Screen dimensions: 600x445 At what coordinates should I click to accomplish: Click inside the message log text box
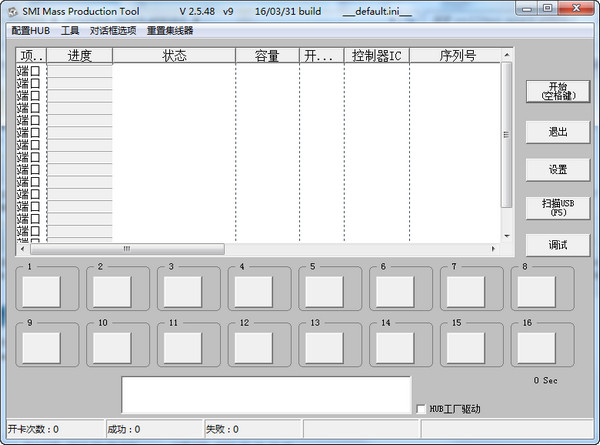(266, 395)
